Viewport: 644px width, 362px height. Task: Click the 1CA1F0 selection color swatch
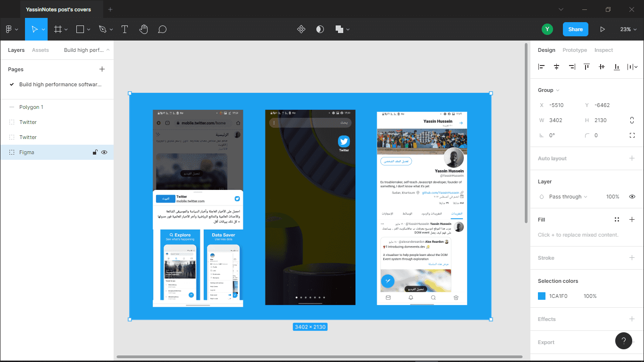click(x=542, y=296)
